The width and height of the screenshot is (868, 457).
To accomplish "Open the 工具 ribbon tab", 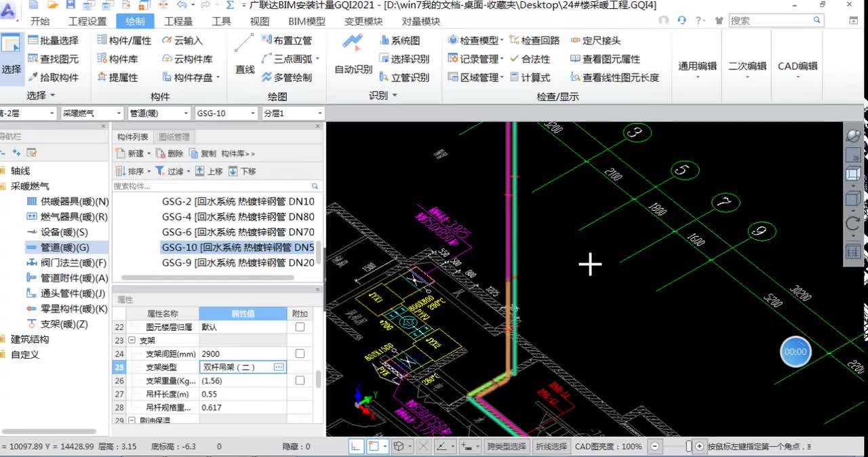I will [221, 21].
